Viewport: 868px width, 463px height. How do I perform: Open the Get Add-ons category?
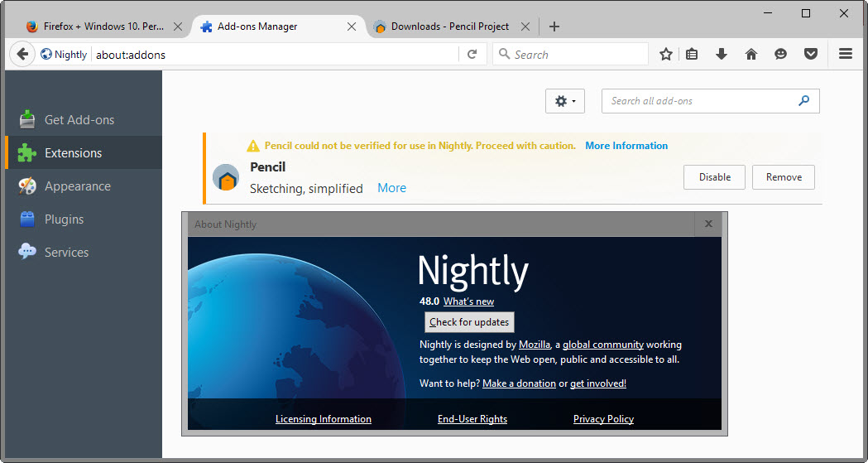coord(83,119)
